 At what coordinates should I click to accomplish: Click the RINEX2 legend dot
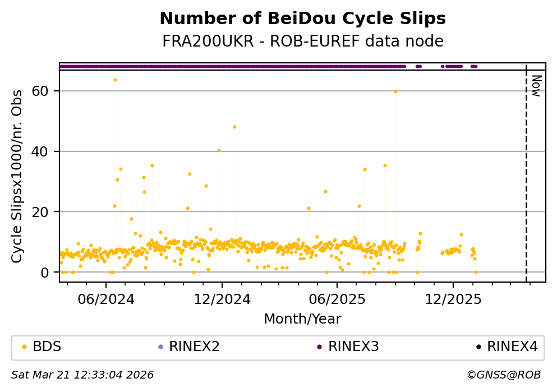pyautogui.click(x=160, y=347)
